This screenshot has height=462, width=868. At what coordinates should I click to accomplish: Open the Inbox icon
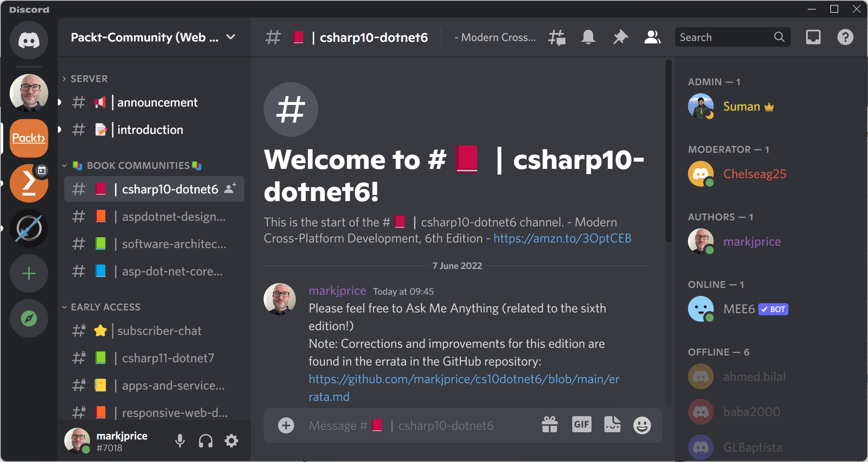point(813,37)
